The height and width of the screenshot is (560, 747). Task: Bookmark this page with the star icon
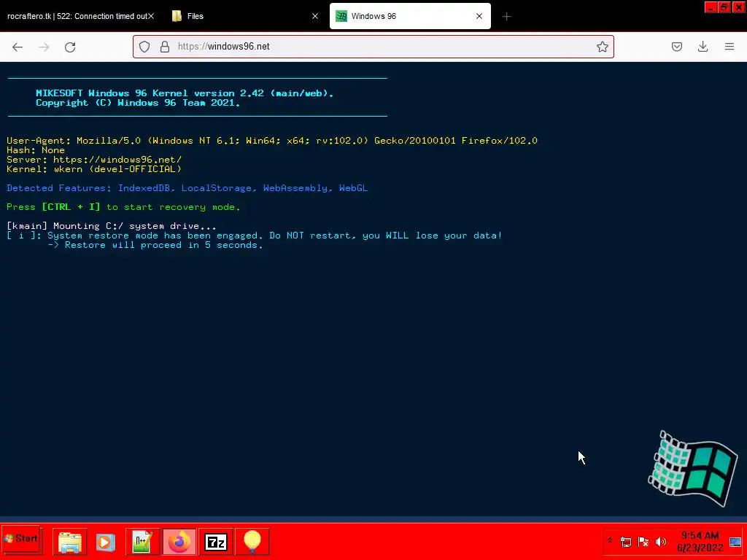(x=602, y=47)
